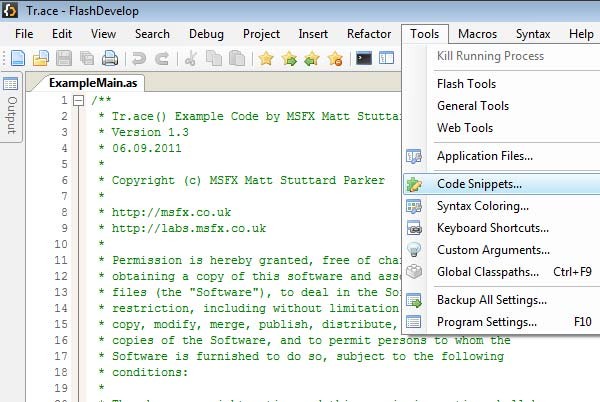Choose Code Snippets... from Tools menu
This screenshot has width=600, height=402.
pyautogui.click(x=502, y=184)
